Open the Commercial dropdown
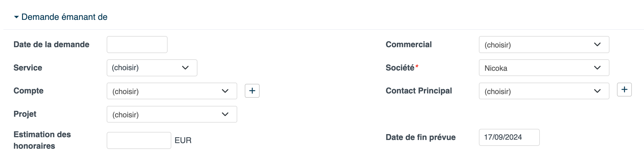 (x=544, y=45)
